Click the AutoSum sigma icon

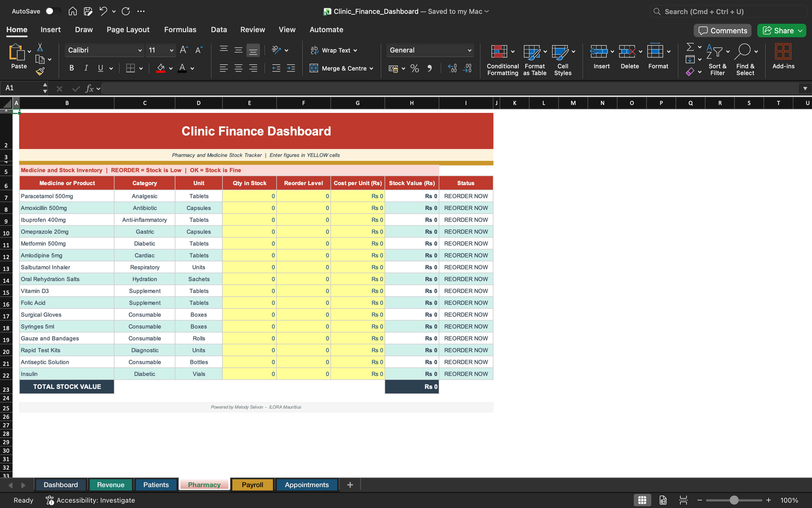[690, 47]
